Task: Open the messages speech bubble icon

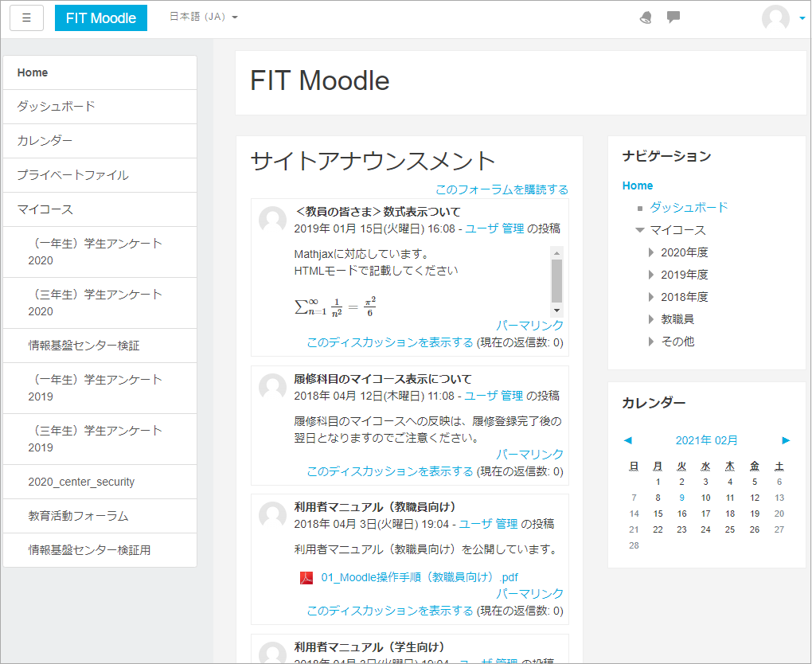Action: [x=673, y=17]
